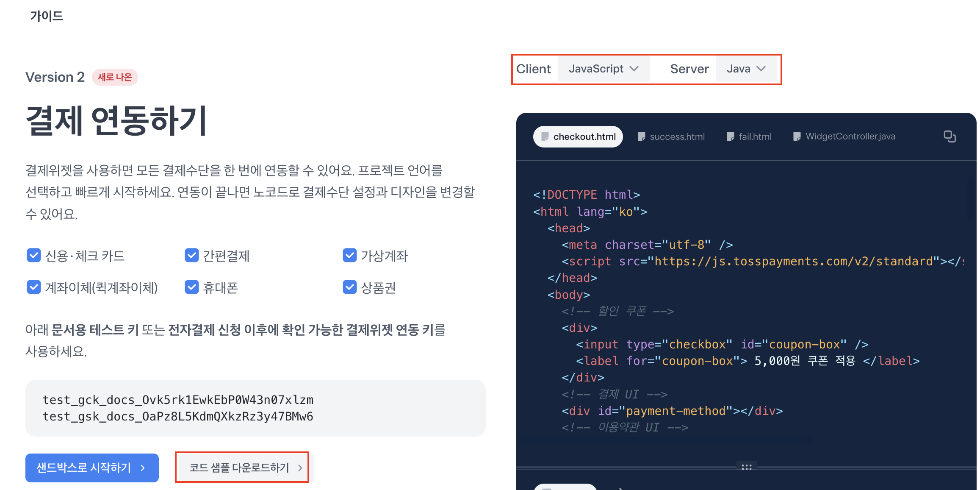
Task: Click the test_gck_docs client key text
Action: click(x=178, y=400)
